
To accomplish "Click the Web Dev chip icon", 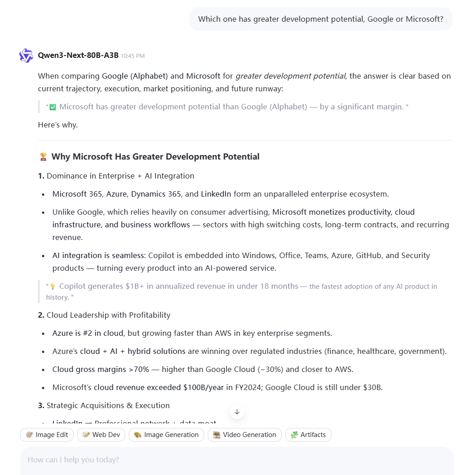I will (86, 435).
